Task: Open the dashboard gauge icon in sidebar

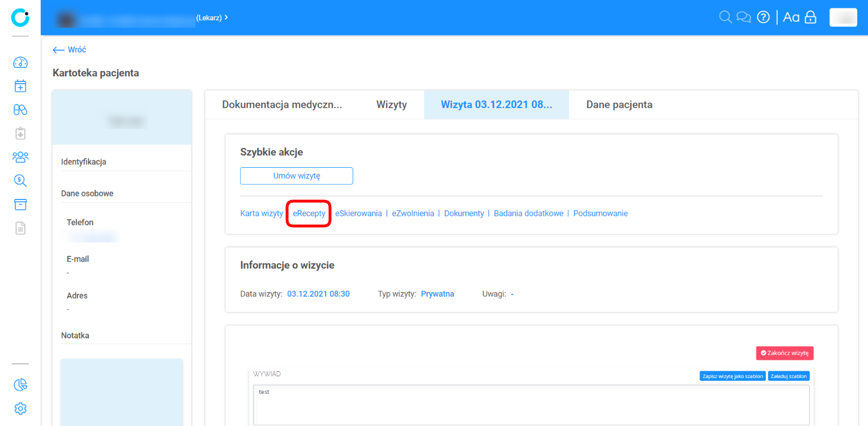Action: (x=20, y=62)
